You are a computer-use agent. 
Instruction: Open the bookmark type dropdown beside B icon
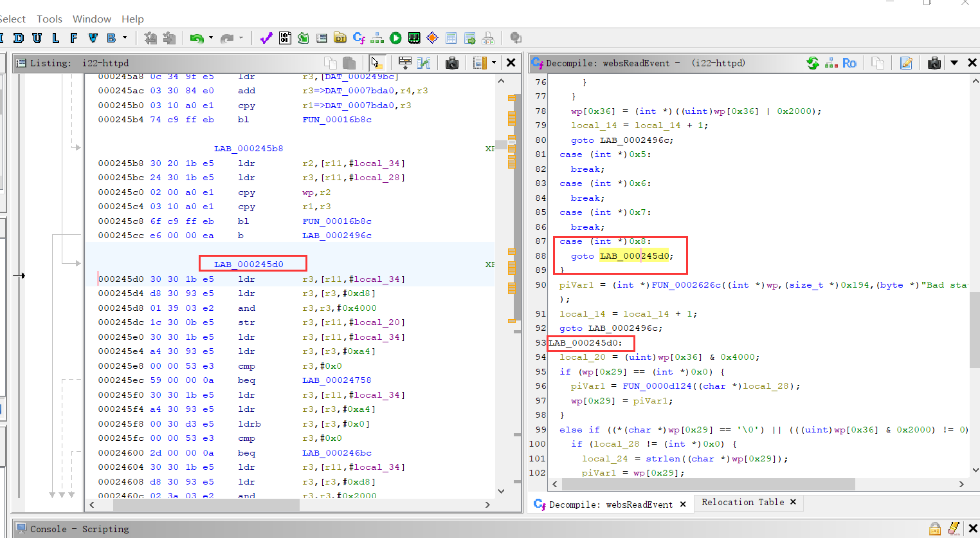pos(125,38)
